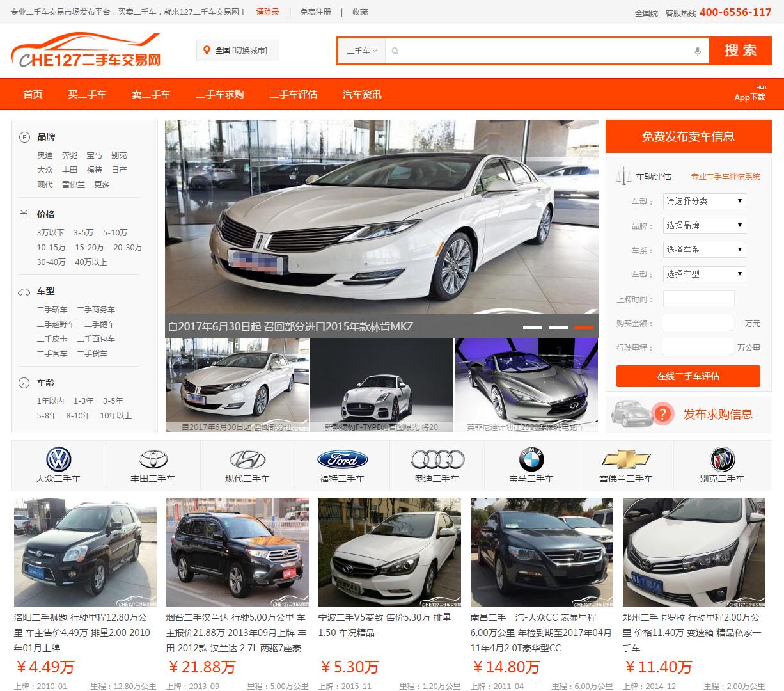Open 卖二手车 navigation tab

pyautogui.click(x=151, y=94)
